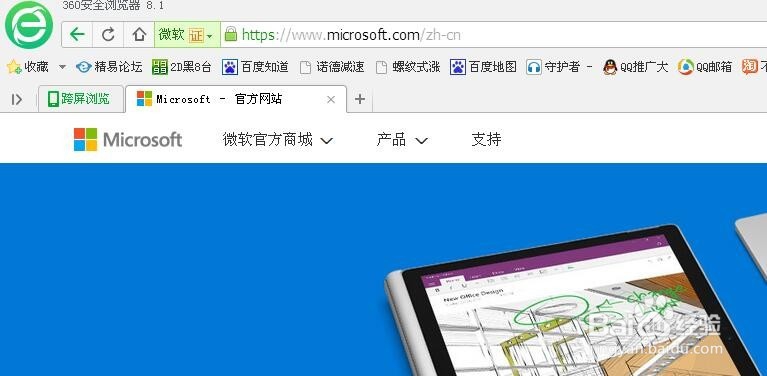Image resolution: width=767 pixels, height=376 pixels.
Task: Select the Microsoft - 官方网站 tab
Action: point(236,99)
